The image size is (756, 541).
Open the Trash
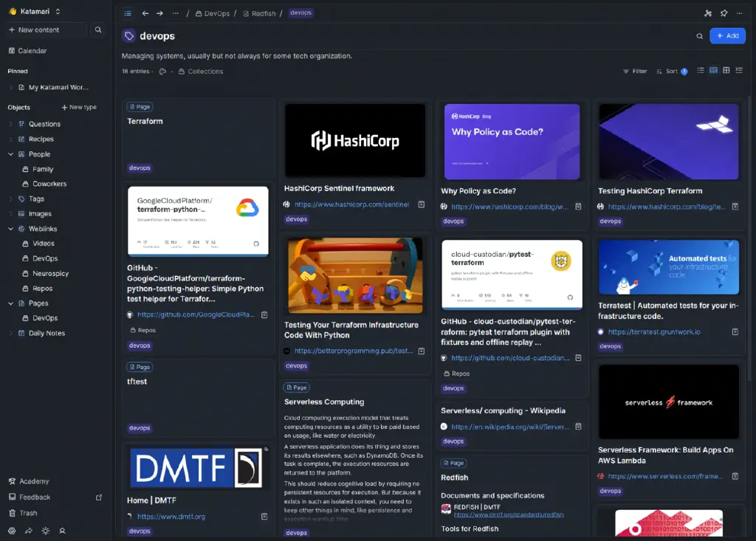pos(23,513)
